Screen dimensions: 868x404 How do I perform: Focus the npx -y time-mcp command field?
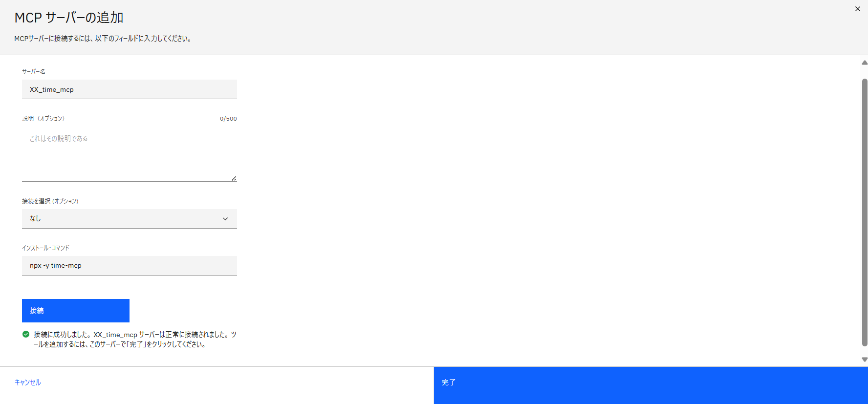[129, 266]
